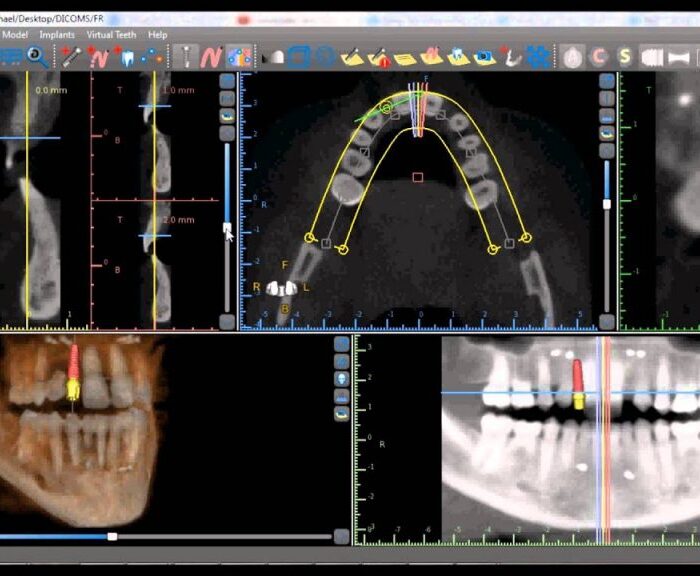700x576 pixels.
Task: Click the add virtual tooth icon
Action: (x=128, y=57)
